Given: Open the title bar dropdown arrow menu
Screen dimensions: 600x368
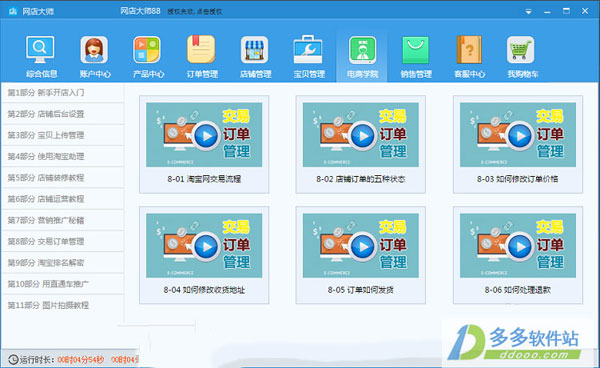Looking at the screenshot, I should coord(528,12).
